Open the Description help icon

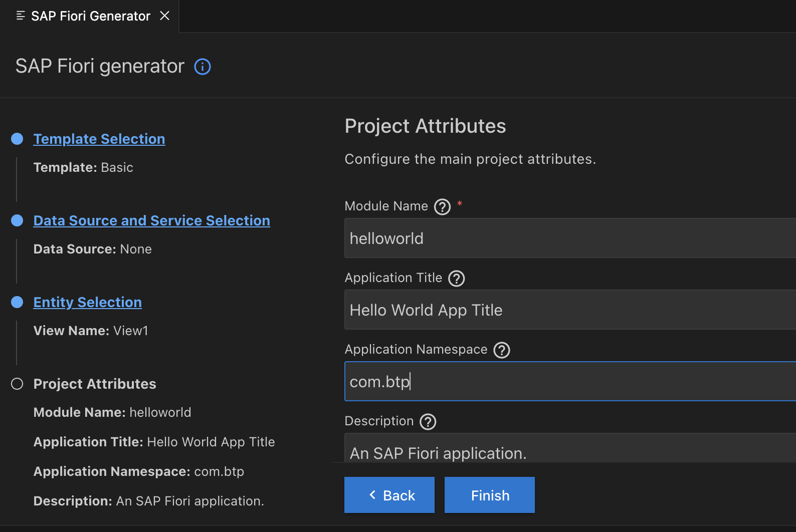pos(428,421)
